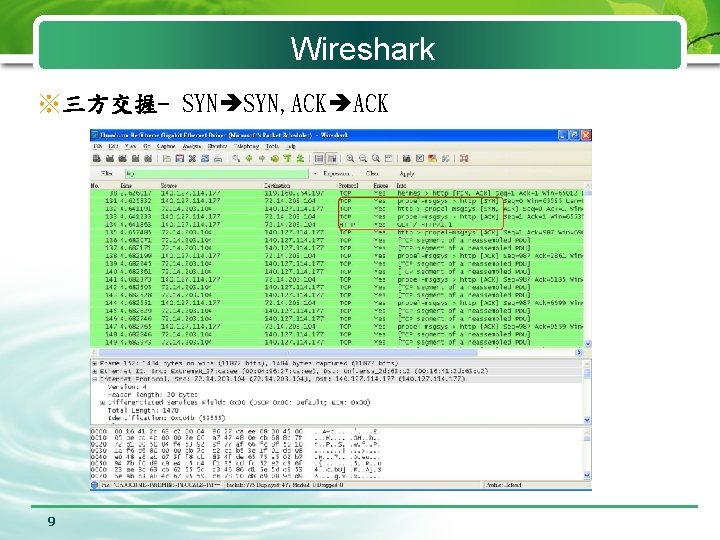
Task: Click into the green display filter field
Action: click(x=217, y=174)
